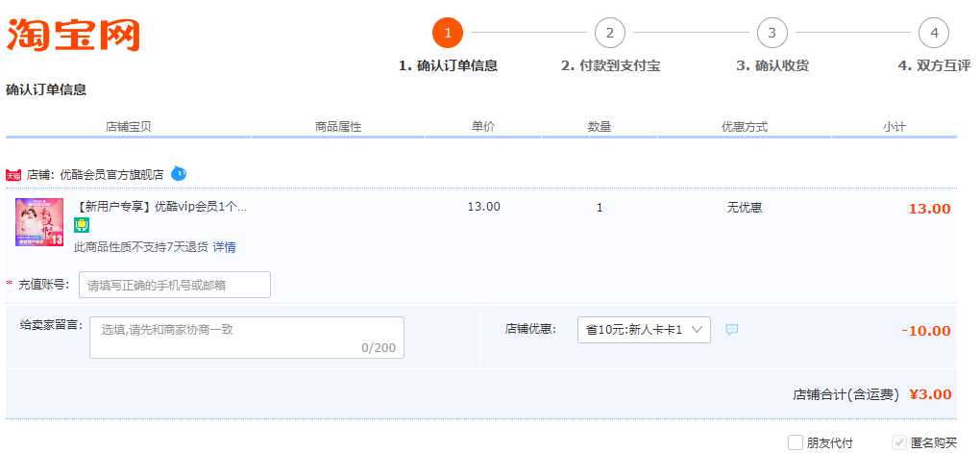The width and height of the screenshot is (980, 453).
Task: Click the column header 优惠方式
Action: pyautogui.click(x=745, y=127)
